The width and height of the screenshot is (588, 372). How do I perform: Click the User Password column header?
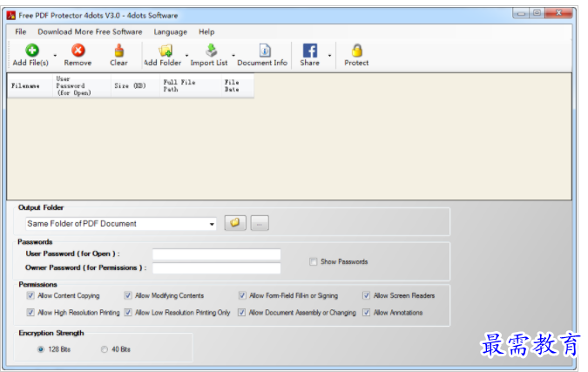point(82,86)
